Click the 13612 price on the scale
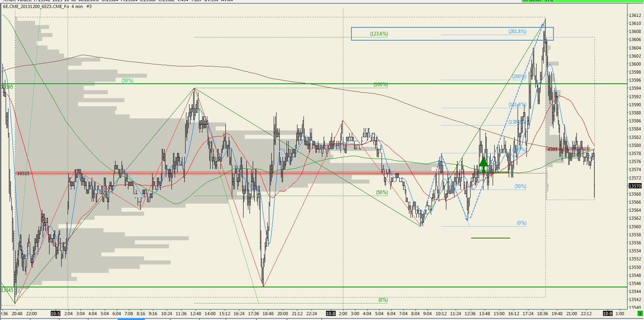The height and width of the screenshot is (320, 644). click(x=635, y=15)
